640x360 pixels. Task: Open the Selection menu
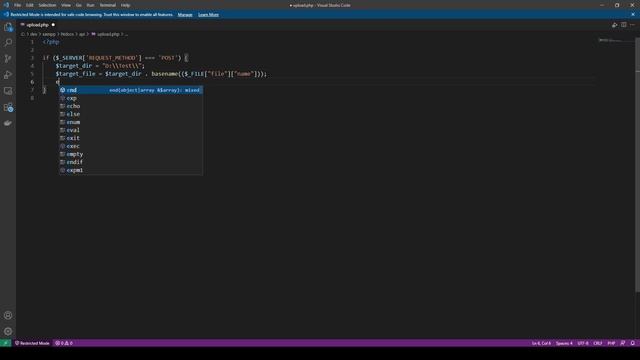pyautogui.click(x=47, y=5)
